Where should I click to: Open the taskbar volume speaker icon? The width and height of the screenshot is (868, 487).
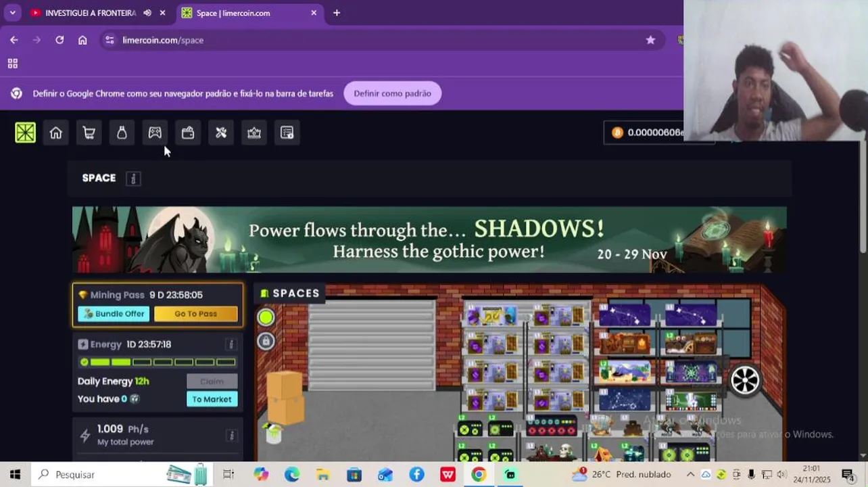tap(782, 474)
